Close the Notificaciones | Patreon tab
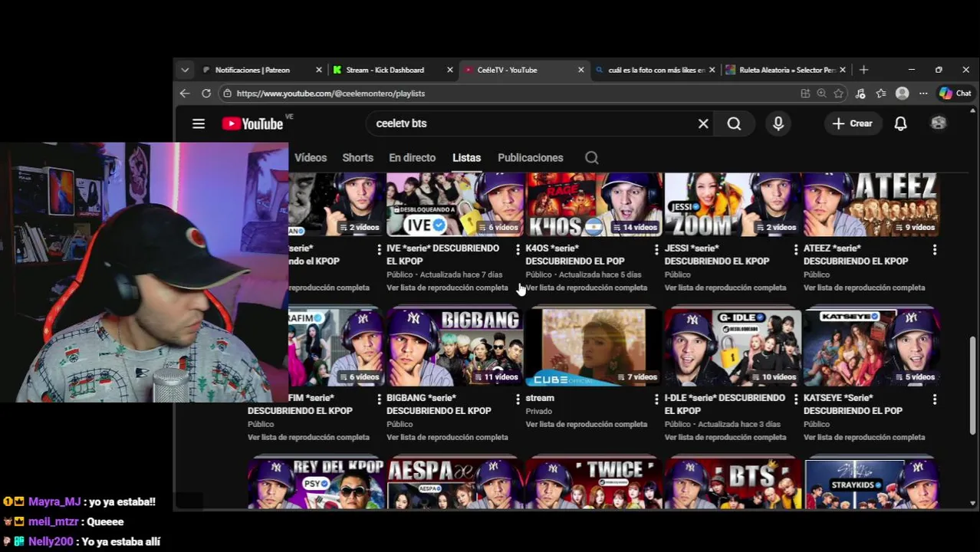 (x=319, y=70)
